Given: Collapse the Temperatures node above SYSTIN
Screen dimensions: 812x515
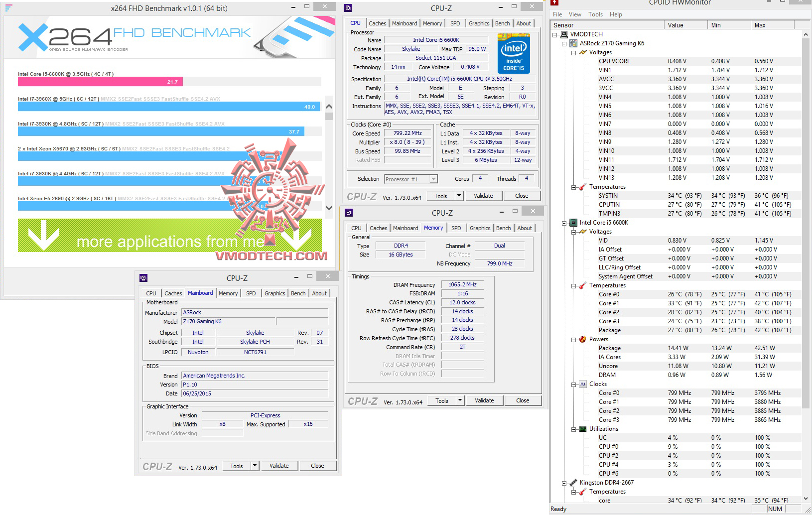Looking at the screenshot, I should pyautogui.click(x=573, y=187).
